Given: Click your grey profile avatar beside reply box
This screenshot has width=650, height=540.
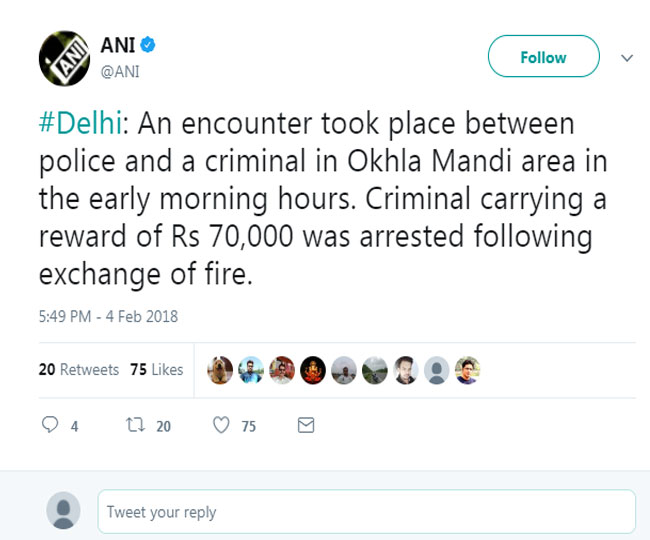Looking at the screenshot, I should pos(63,511).
